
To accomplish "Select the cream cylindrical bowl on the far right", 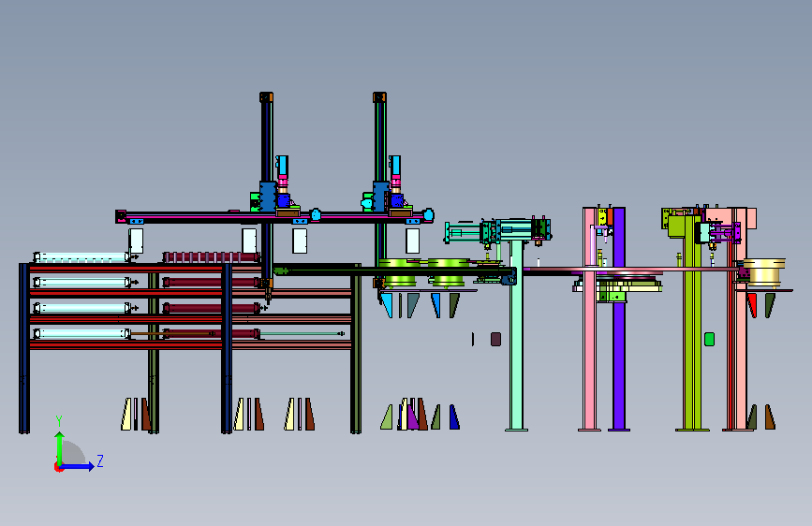I will [x=764, y=272].
